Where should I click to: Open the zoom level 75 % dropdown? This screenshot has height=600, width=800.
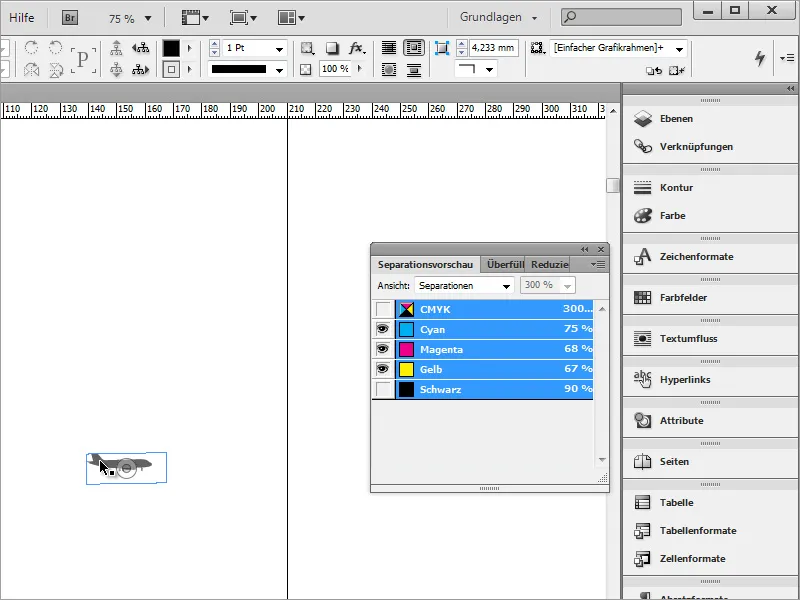tap(148, 19)
